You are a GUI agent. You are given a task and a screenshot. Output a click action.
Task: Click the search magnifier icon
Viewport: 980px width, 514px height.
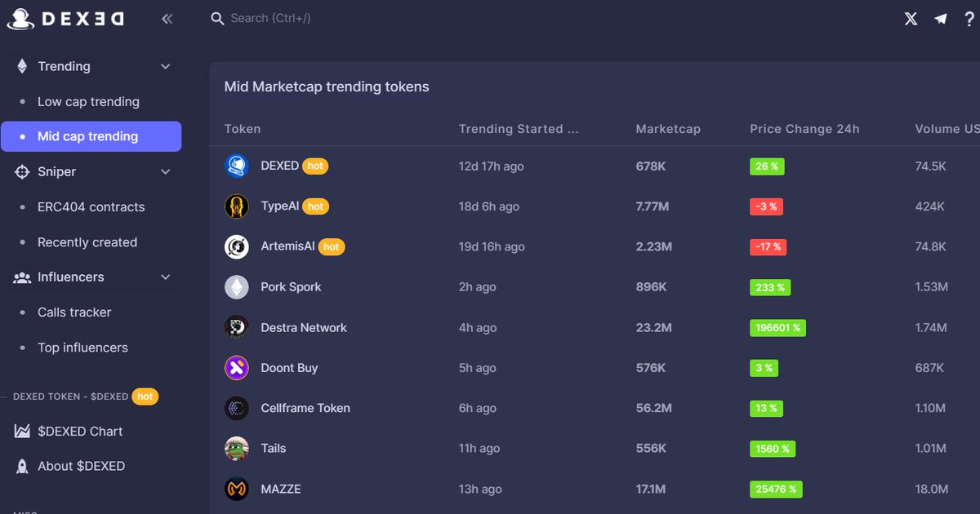217,18
